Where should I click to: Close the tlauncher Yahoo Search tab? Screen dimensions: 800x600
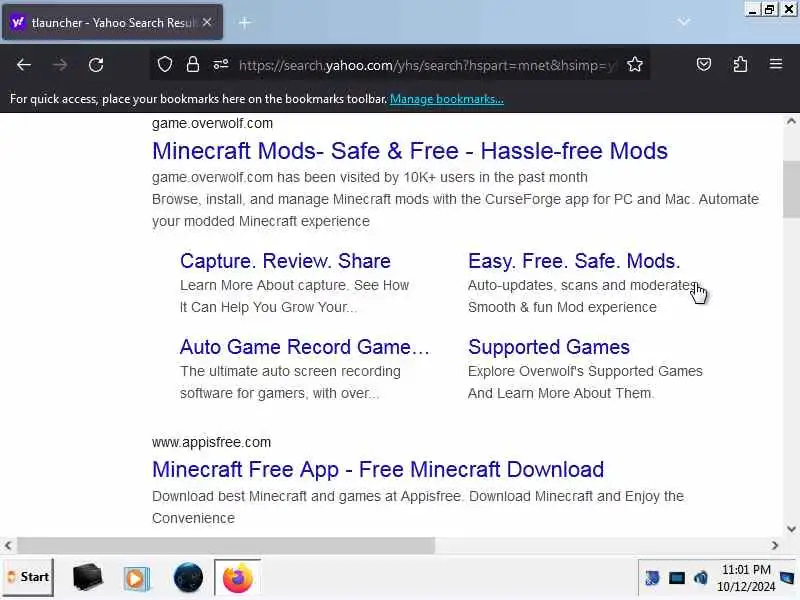(x=207, y=22)
